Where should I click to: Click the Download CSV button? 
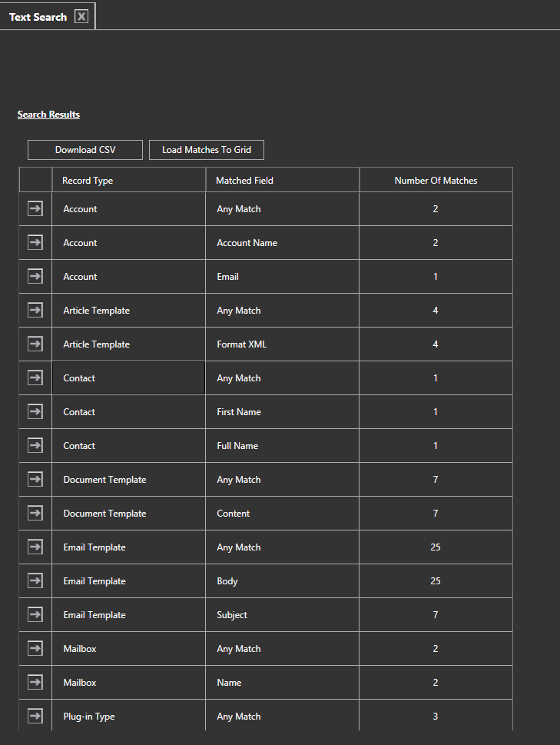[85, 150]
